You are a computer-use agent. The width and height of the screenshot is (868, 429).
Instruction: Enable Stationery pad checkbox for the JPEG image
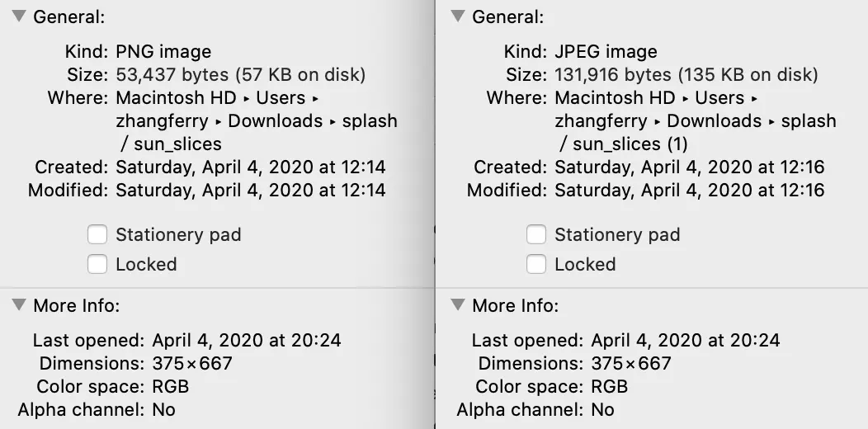pyautogui.click(x=536, y=235)
